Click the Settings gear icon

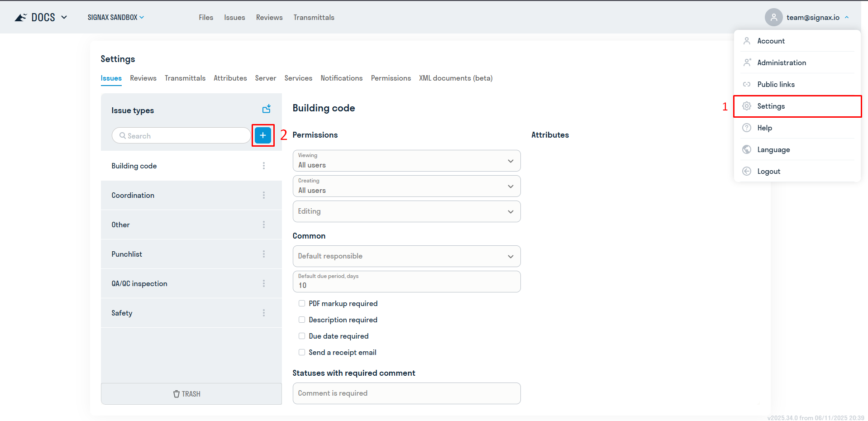click(747, 106)
